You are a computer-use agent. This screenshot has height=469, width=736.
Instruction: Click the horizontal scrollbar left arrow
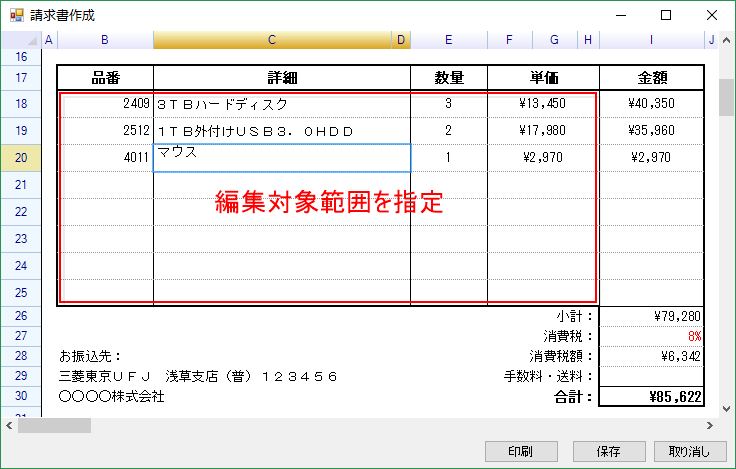click(9, 425)
